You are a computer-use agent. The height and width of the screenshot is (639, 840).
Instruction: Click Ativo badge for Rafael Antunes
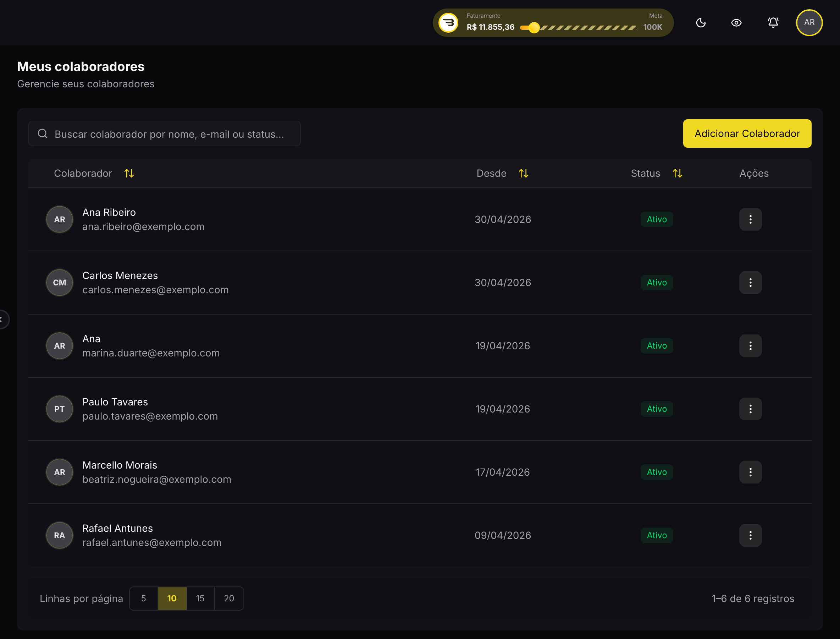click(657, 535)
